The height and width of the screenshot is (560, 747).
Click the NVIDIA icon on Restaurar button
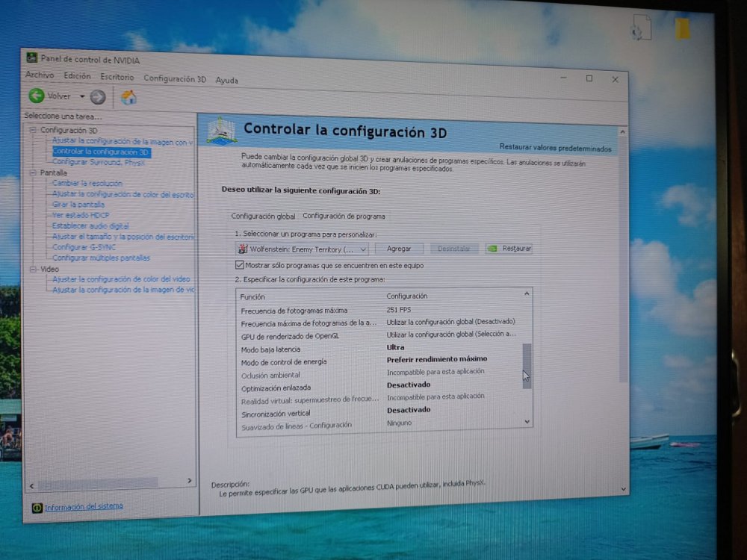pyautogui.click(x=492, y=248)
